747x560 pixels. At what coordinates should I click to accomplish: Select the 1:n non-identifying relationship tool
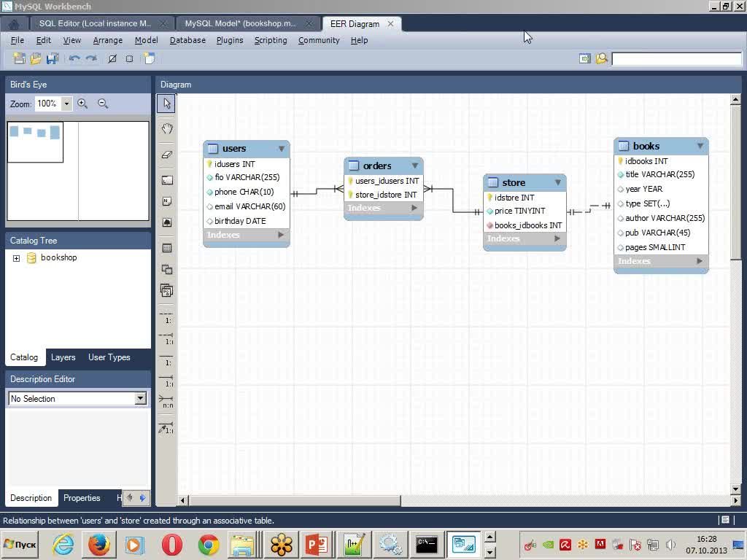[166, 338]
